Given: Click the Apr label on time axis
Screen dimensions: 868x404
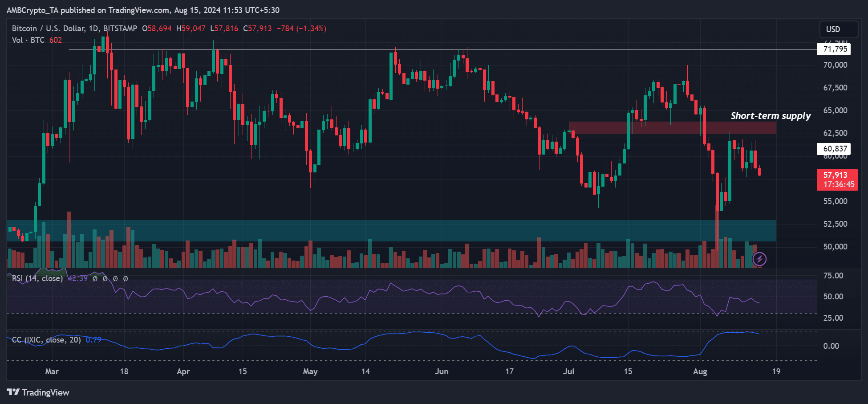Looking at the screenshot, I should coord(183,371).
